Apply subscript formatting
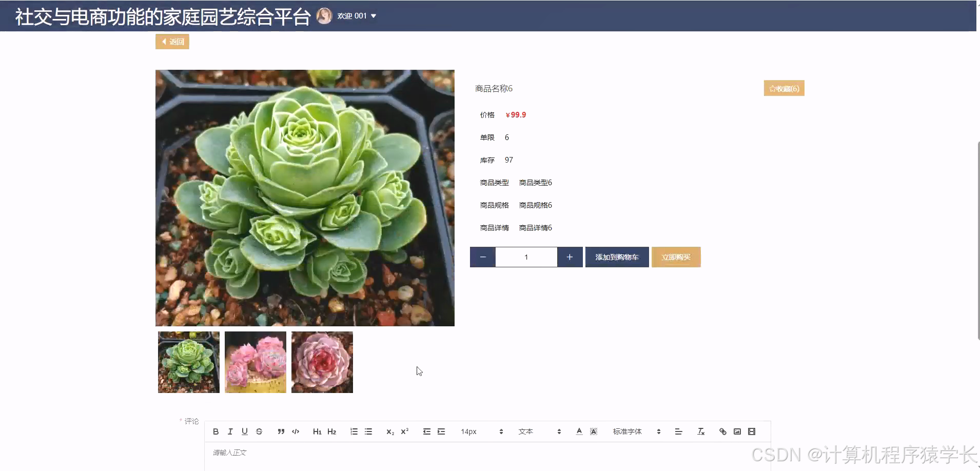This screenshot has height=471, width=980. point(390,431)
